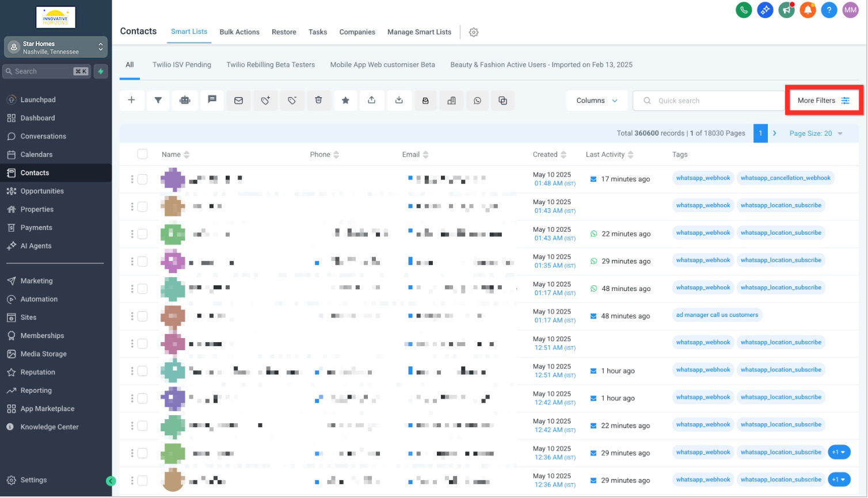Open the filter funnel icon in toolbar
This screenshot has width=868, height=498.
(x=158, y=100)
